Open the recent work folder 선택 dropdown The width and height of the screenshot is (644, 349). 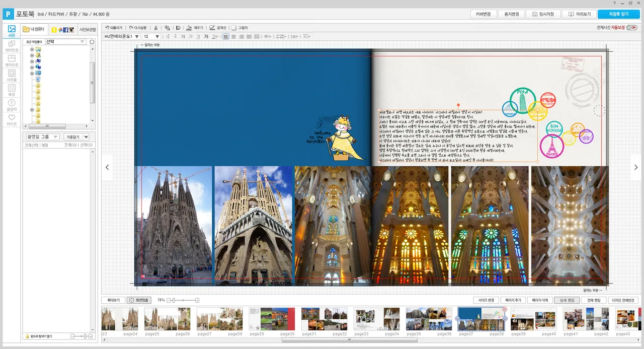point(66,42)
